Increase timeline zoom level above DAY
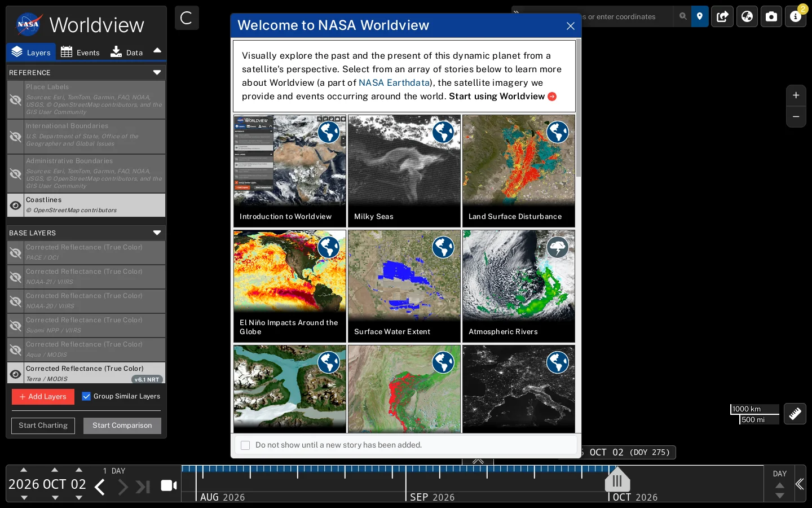812x508 pixels. pyautogui.click(x=780, y=485)
